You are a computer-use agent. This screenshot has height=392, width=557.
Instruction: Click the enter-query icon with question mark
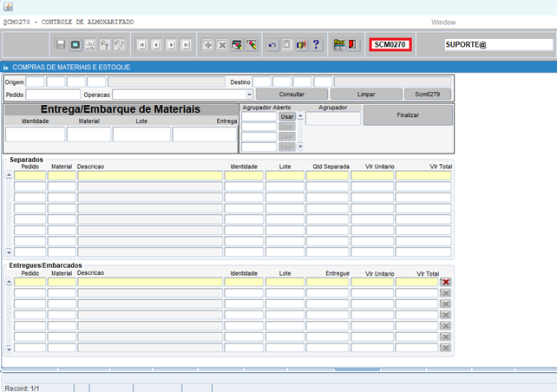point(104,45)
